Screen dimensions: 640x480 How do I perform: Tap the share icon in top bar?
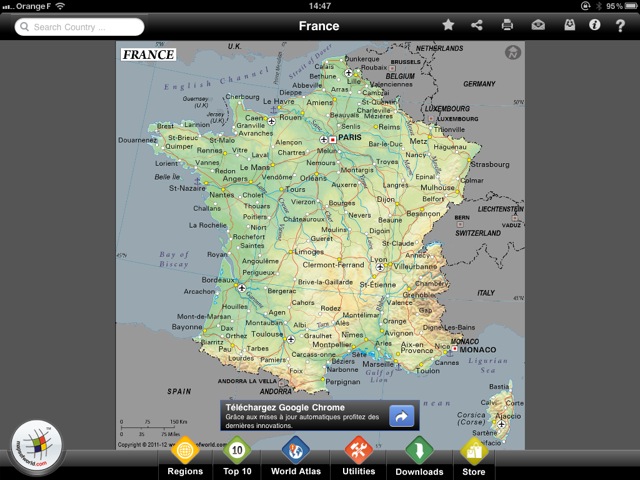(477, 25)
